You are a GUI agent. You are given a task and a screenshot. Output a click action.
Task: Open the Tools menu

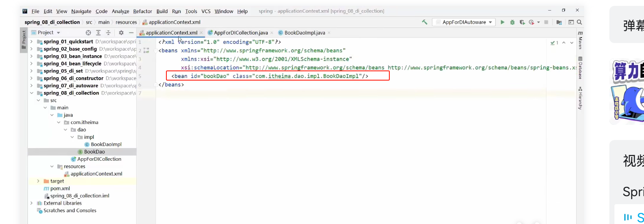[x=191, y=11]
